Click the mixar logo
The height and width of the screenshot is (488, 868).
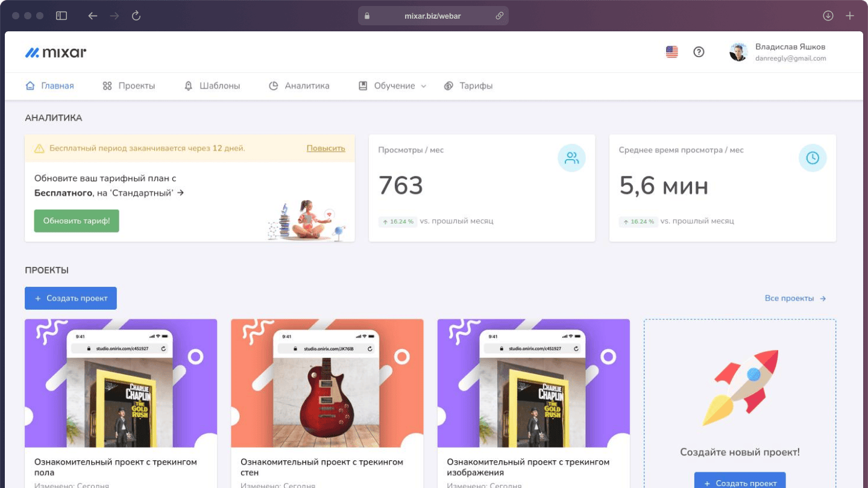click(x=55, y=52)
